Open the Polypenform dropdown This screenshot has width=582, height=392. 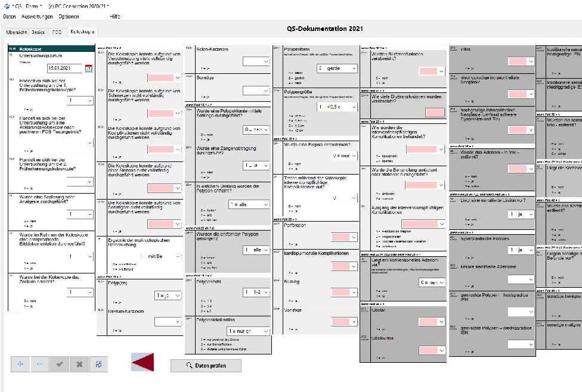337,69
